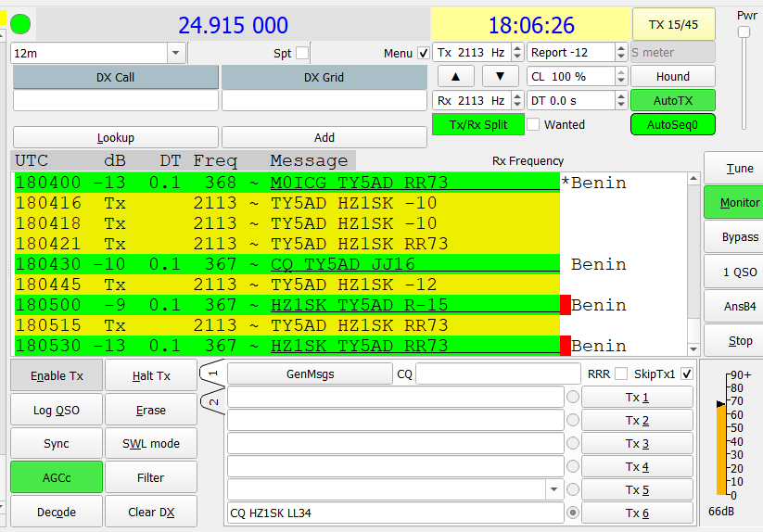Viewport: 763px width, 532px height.
Task: Select the Tx 4 radio button
Action: pos(573,466)
